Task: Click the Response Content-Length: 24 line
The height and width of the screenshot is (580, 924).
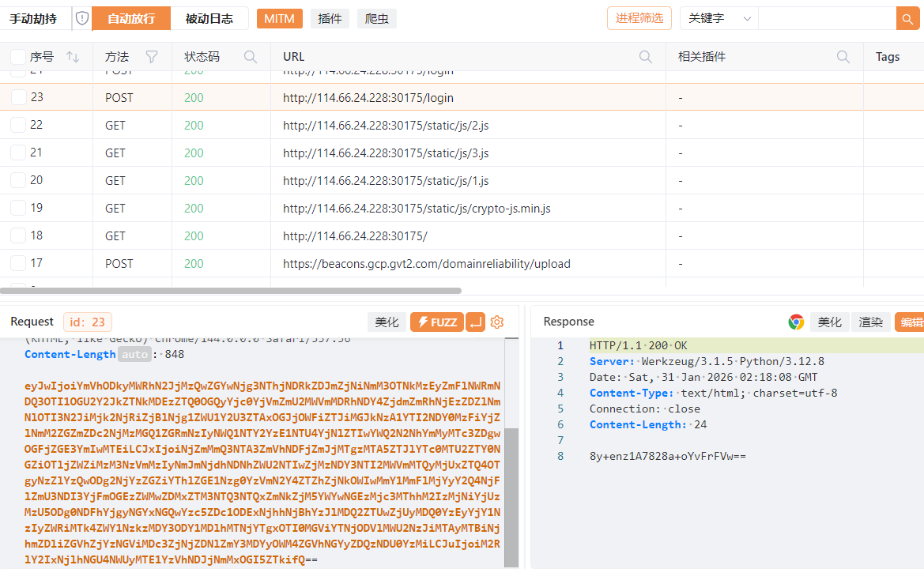Action: click(648, 424)
